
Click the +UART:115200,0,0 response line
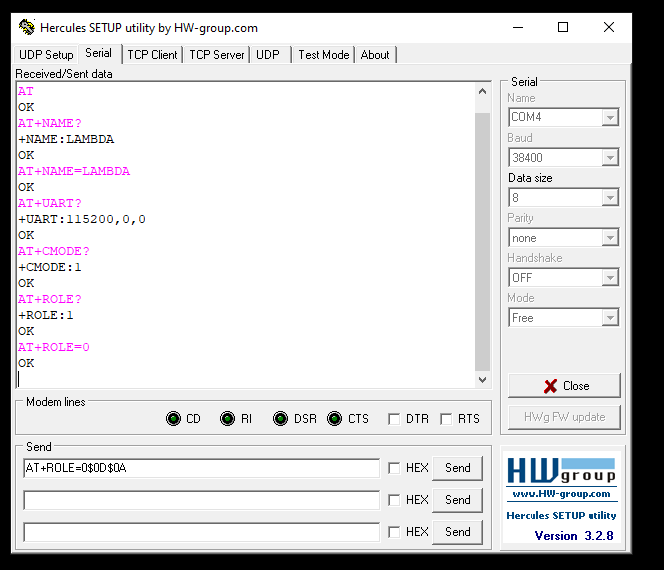click(82, 219)
